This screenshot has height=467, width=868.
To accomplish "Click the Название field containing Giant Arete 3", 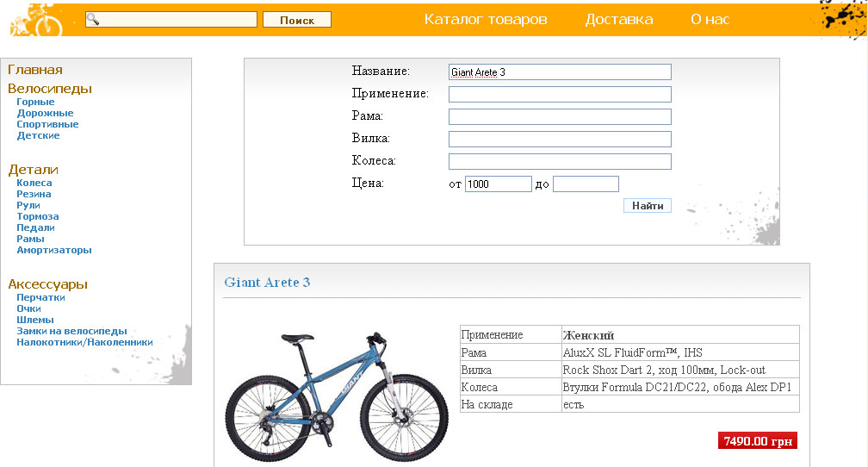I will click(x=560, y=72).
